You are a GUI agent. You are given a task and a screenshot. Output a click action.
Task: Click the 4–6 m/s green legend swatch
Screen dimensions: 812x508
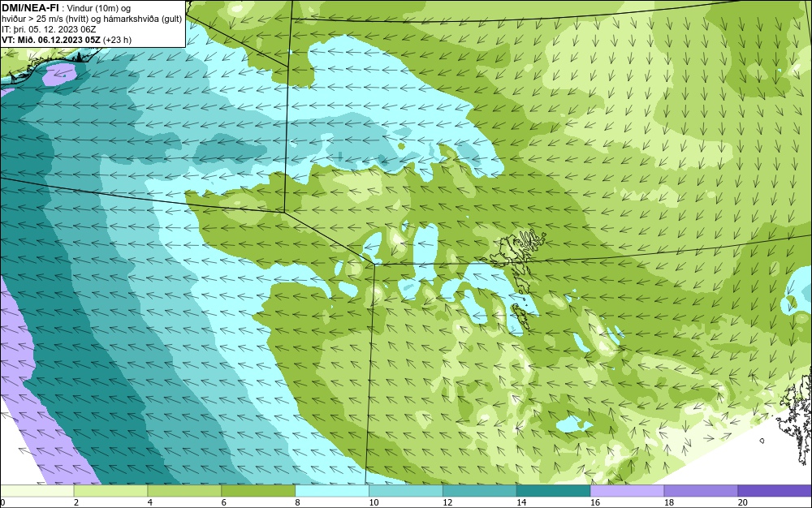click(184, 490)
